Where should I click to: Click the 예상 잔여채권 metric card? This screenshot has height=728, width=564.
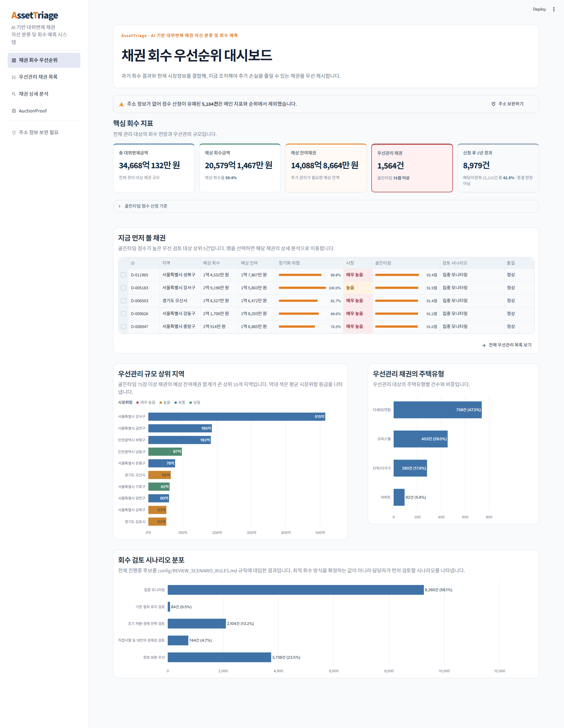point(326,168)
